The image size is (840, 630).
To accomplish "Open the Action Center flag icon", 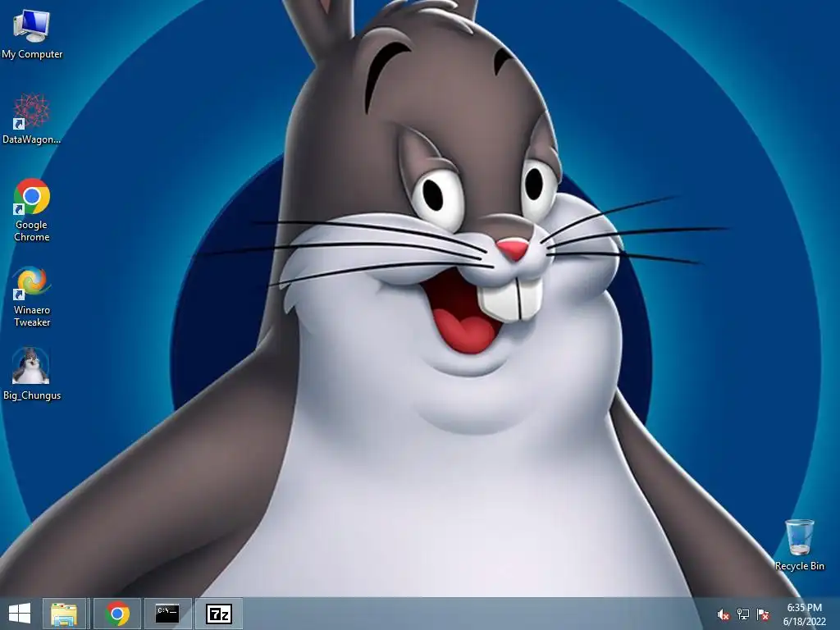I will [763, 614].
